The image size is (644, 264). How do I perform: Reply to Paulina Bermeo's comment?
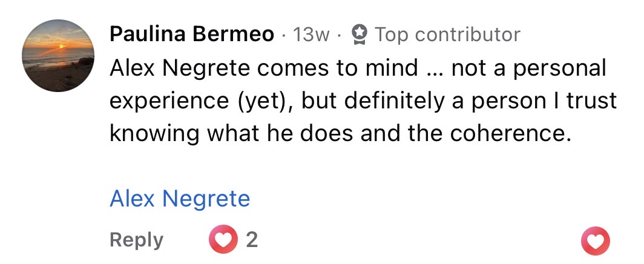[x=136, y=240]
